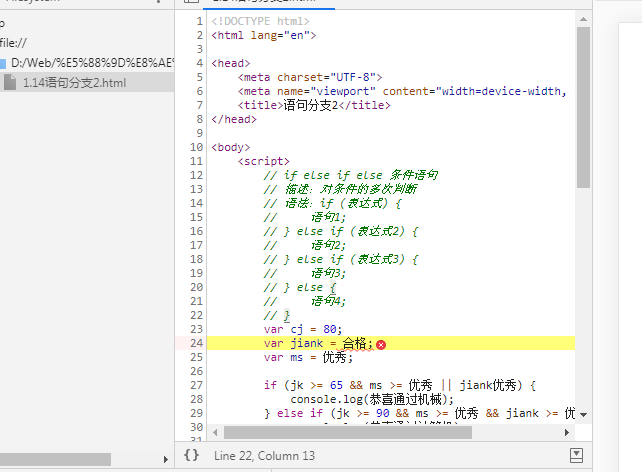
Task: Click line number 23 in the gutter
Action: 197,329
